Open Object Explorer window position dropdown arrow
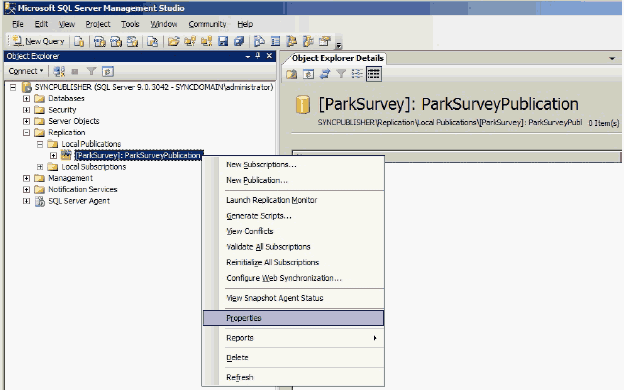 [x=248, y=56]
